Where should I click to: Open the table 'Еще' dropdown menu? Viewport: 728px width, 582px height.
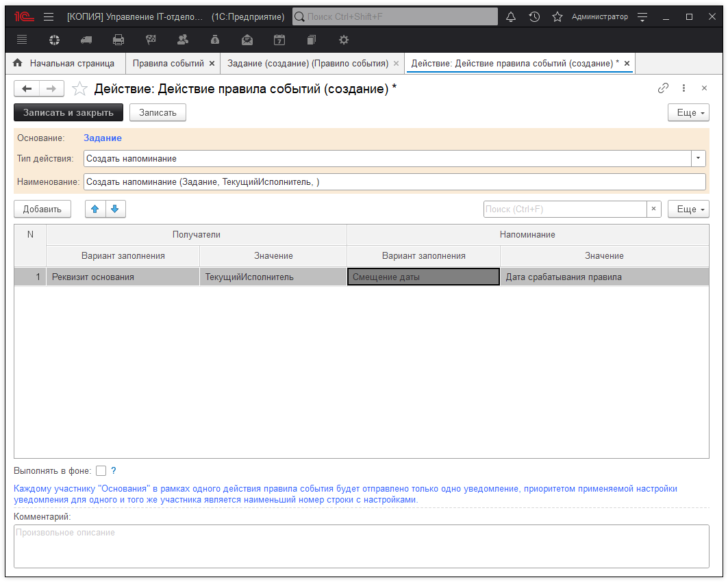(x=688, y=210)
